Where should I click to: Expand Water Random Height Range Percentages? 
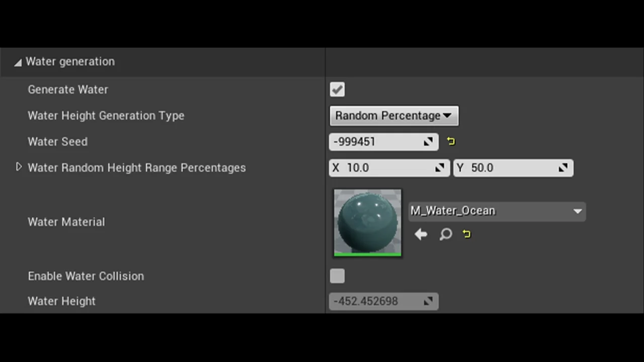pos(19,167)
